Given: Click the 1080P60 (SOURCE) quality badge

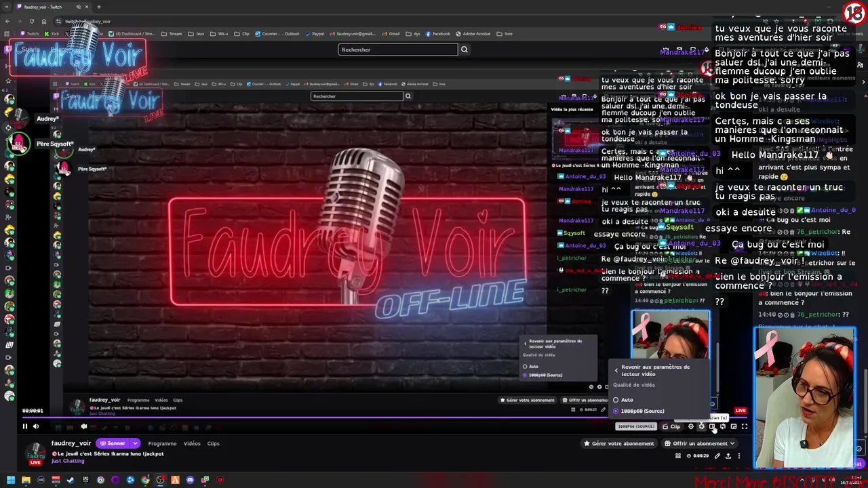Looking at the screenshot, I should click(636, 426).
